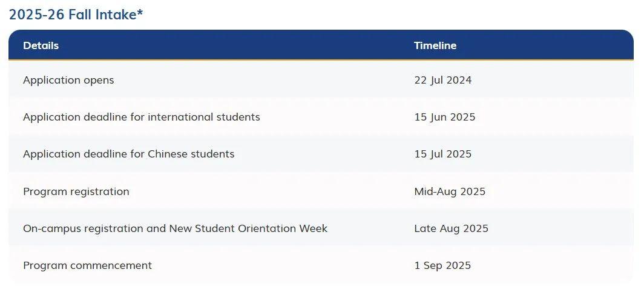This screenshot has width=644, height=295.
Task: Click the Late Aug 2025 timeline cell
Action: [451, 228]
